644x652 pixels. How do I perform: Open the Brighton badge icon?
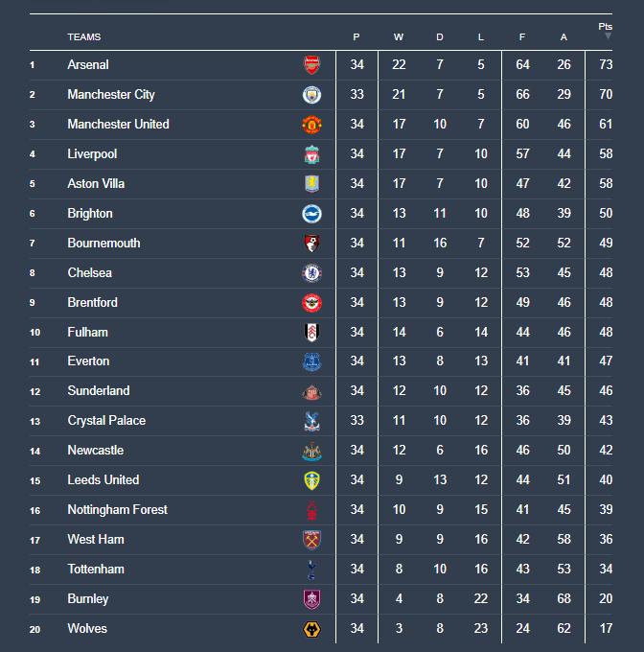[311, 214]
